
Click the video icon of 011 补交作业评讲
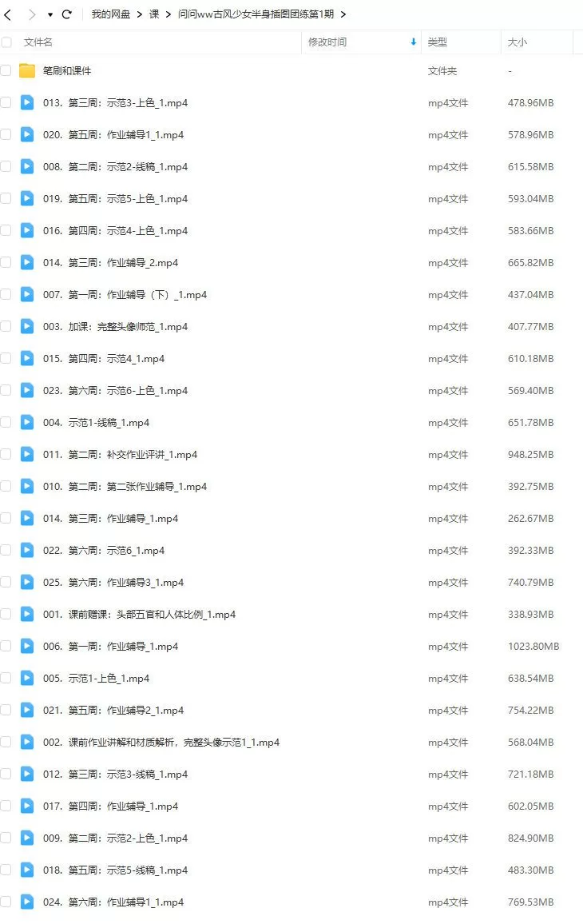pos(27,454)
